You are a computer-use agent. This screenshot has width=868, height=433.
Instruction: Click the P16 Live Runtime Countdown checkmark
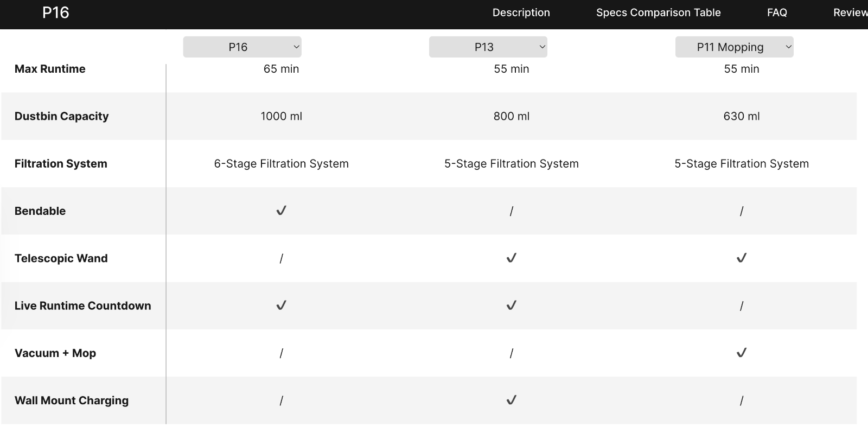click(x=281, y=305)
